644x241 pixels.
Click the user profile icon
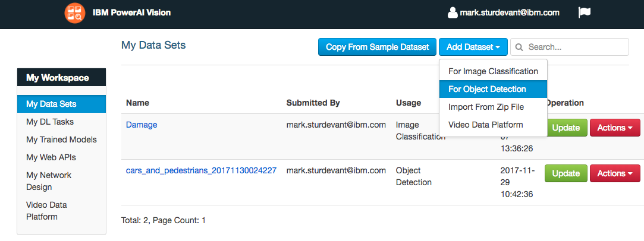[x=453, y=12]
